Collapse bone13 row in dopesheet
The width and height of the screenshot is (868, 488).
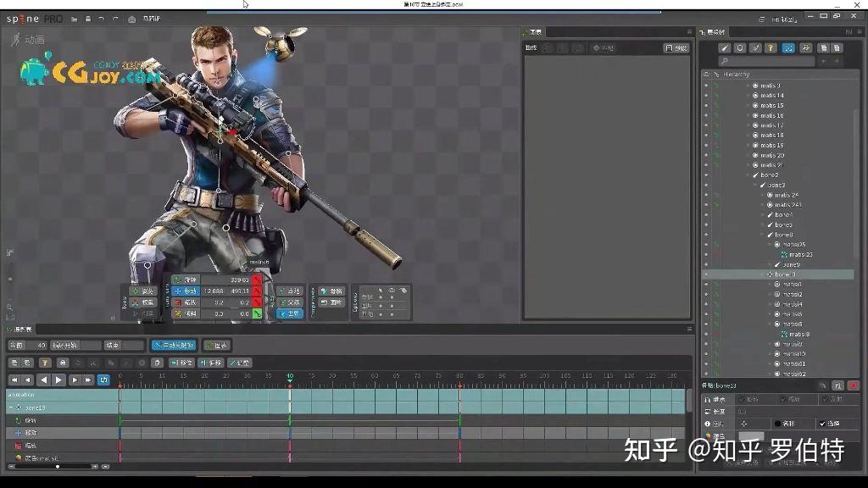coord(11,408)
